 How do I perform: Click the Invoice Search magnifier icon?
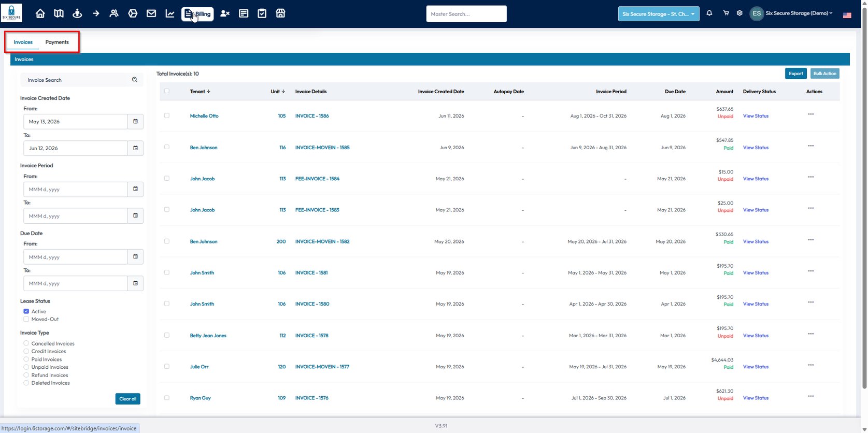click(135, 80)
